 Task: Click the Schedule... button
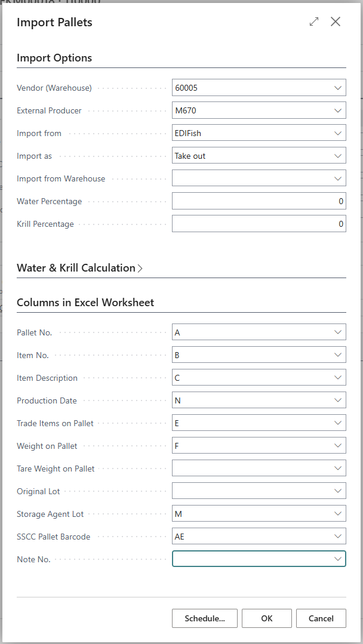click(x=205, y=618)
